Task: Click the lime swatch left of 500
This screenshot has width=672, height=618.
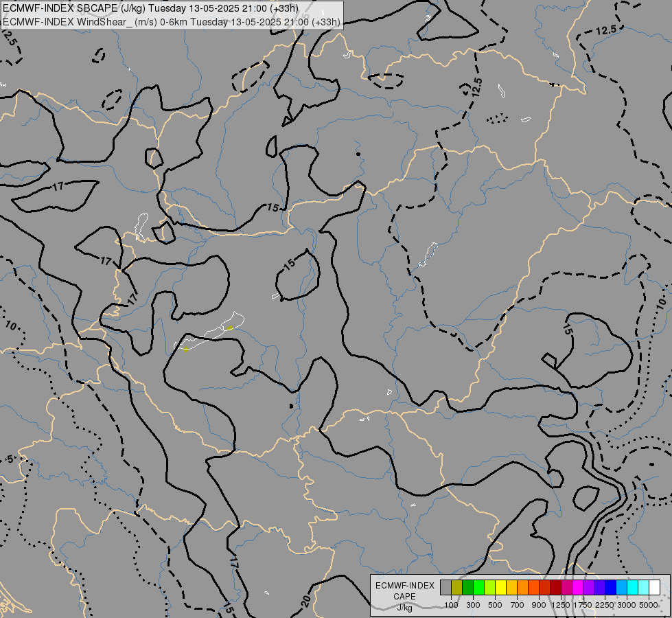Action: (x=490, y=588)
